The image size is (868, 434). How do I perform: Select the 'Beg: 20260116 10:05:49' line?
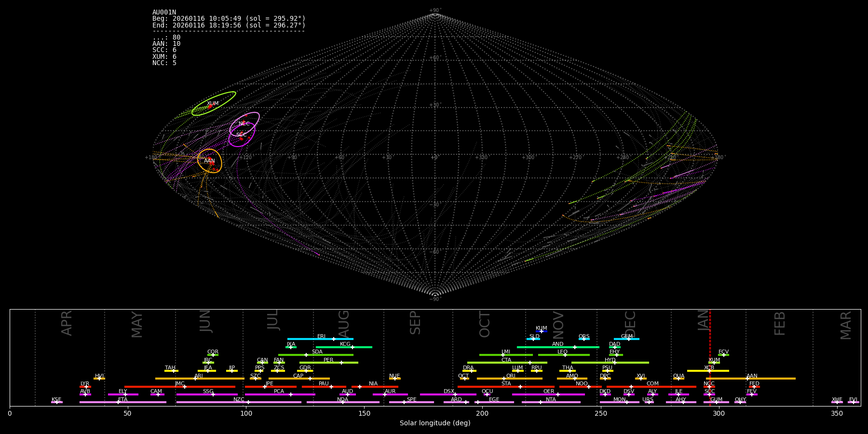coord(229,19)
